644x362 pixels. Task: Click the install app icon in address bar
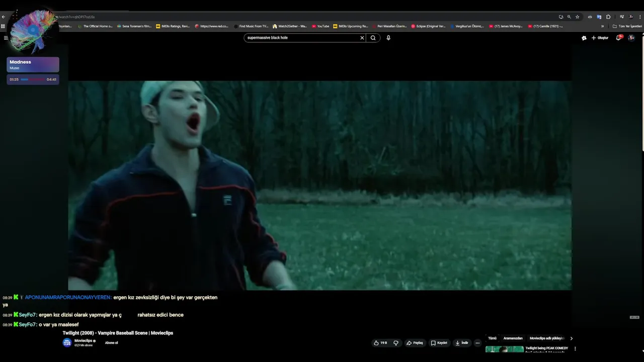(561, 17)
